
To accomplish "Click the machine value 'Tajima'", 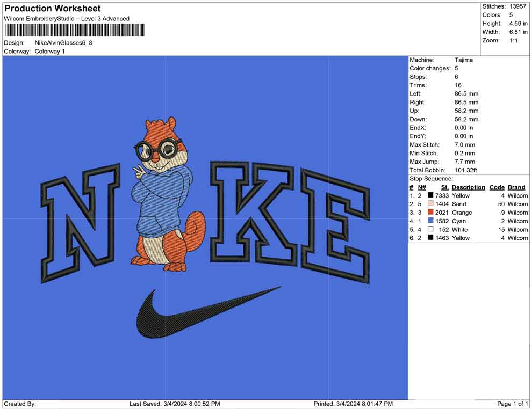I will tap(463, 60).
